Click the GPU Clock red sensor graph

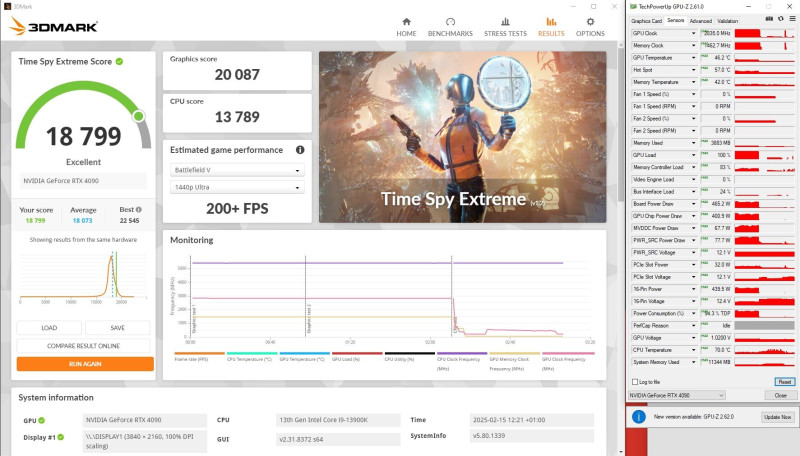(764, 33)
